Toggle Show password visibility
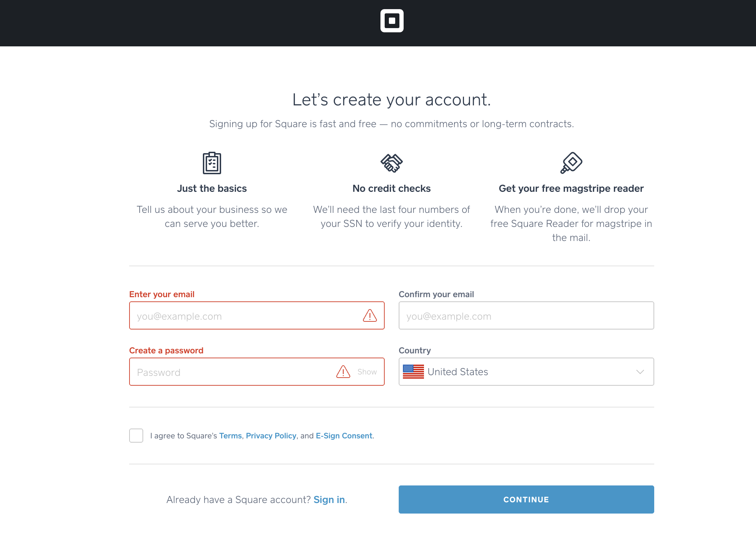 (367, 372)
